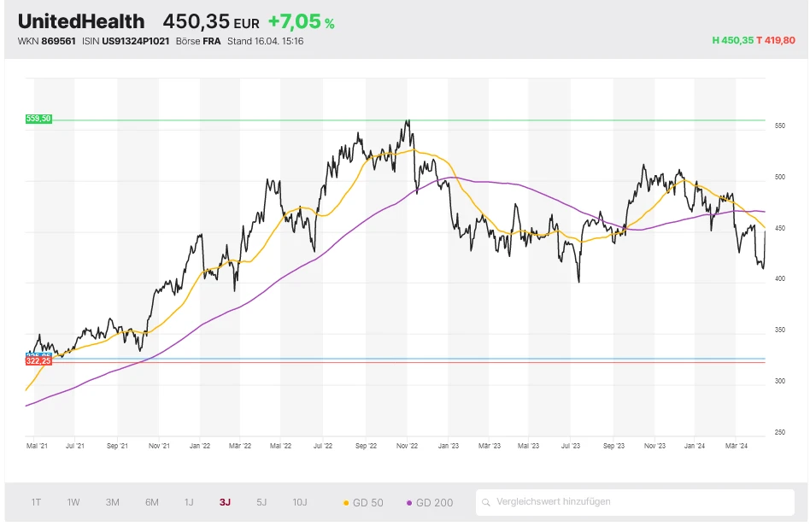Select the 10J time range
This screenshot has height=532, width=810.
coord(299,502)
